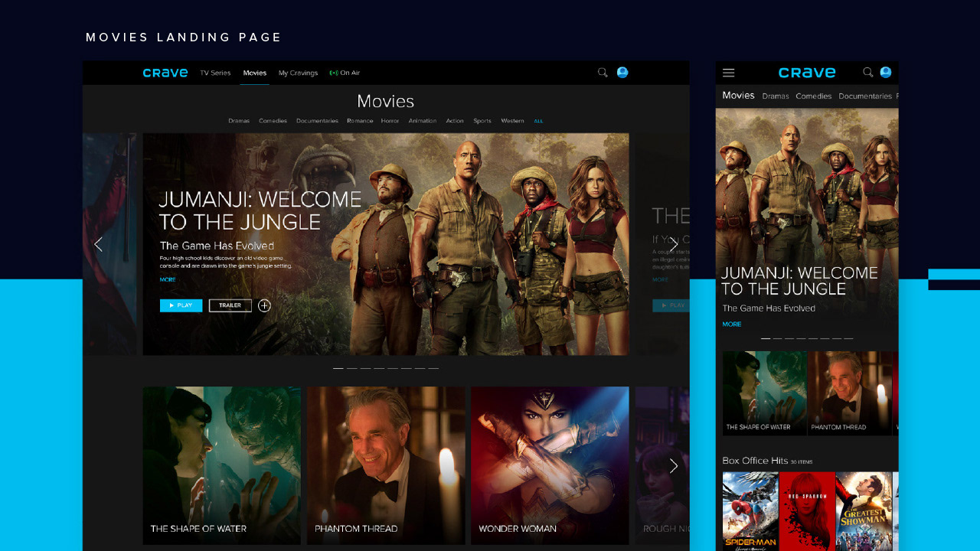Advance movie thumbnail row with right arrow
The image size is (980, 551).
(674, 465)
